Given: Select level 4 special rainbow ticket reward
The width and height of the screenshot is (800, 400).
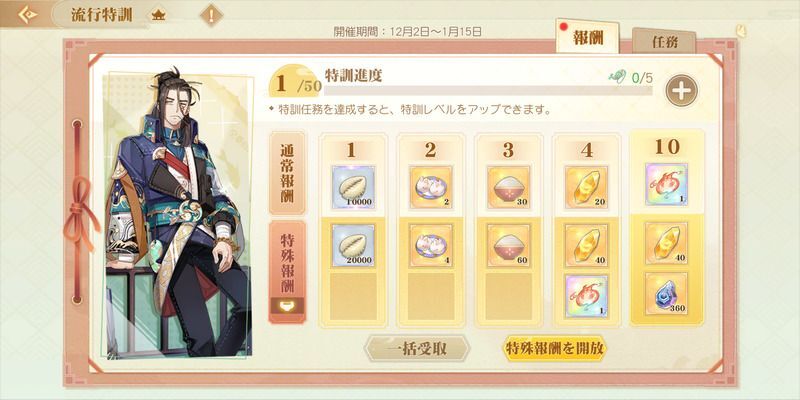Looking at the screenshot, I should [587, 296].
